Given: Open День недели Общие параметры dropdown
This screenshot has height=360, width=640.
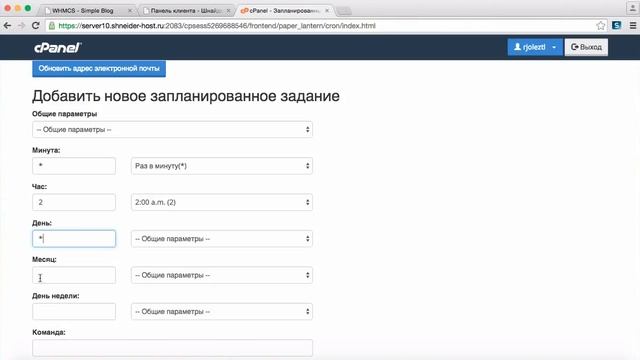Looking at the screenshot, I should click(x=222, y=311).
